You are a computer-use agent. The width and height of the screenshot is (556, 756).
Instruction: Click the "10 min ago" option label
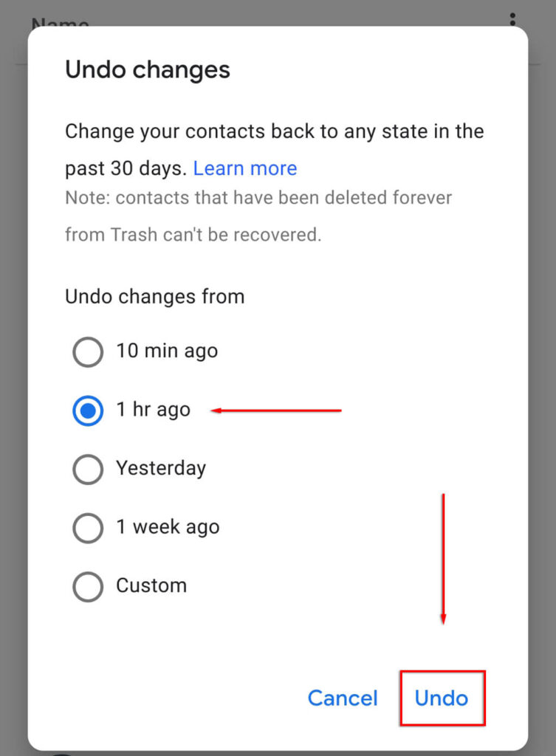pos(167,351)
